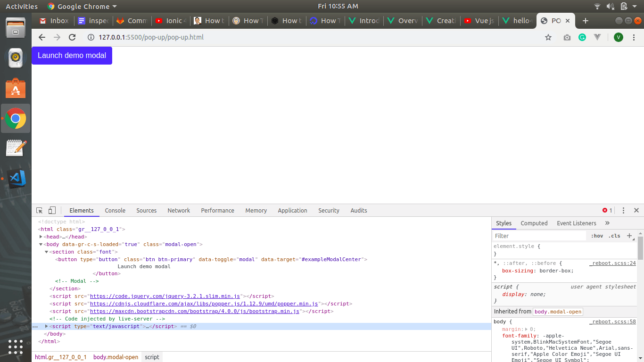Expand the head element node
This screenshot has width=644, height=362.
point(41,237)
